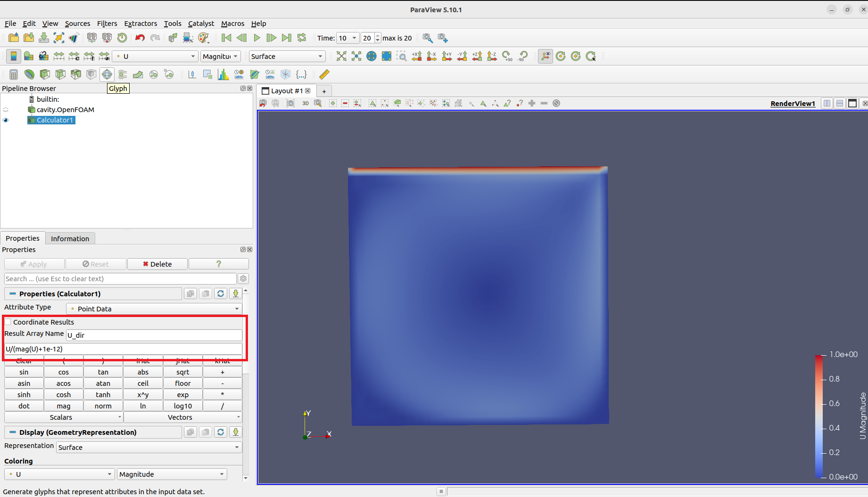Open Representation dropdown in Display section
868x497 pixels.
pyautogui.click(x=149, y=448)
